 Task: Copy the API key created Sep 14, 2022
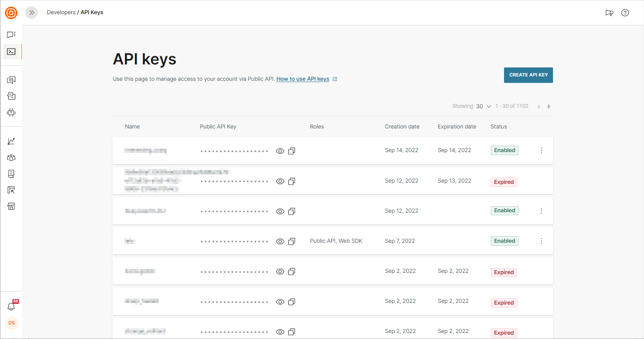click(292, 151)
